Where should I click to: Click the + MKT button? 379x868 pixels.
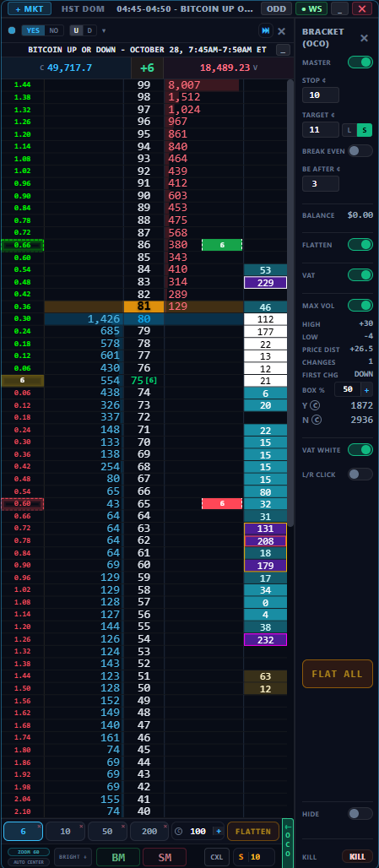(x=30, y=8)
